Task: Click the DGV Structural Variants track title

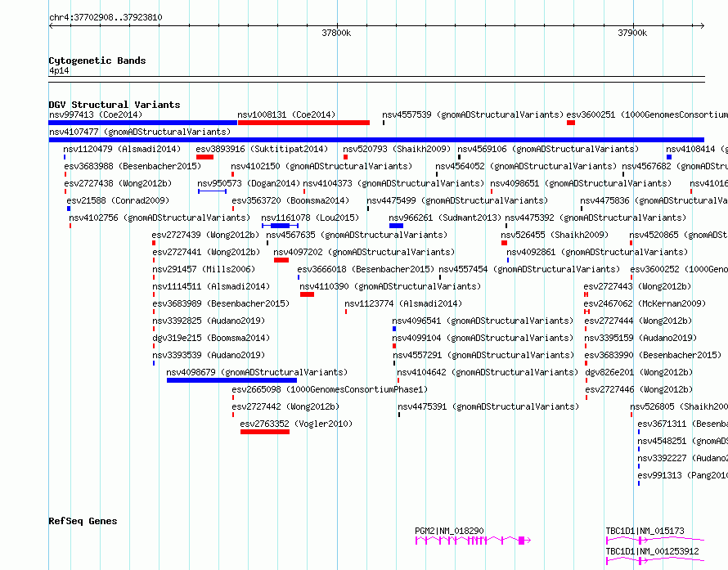Action: pyautogui.click(x=115, y=105)
